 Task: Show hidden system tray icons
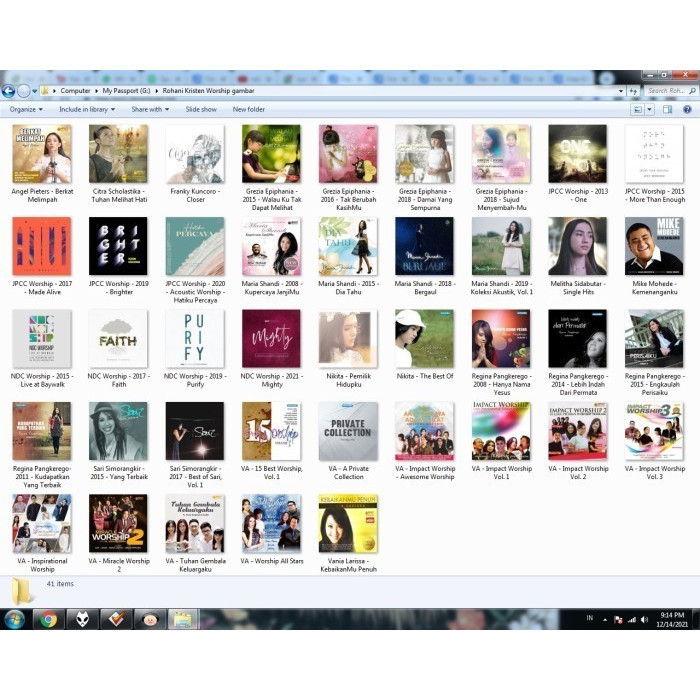coord(605,620)
